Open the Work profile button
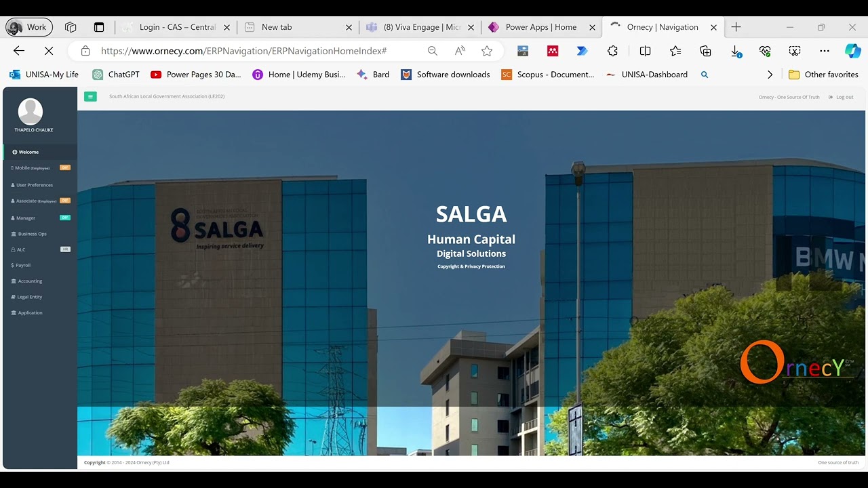The width and height of the screenshot is (868, 488). click(x=29, y=27)
